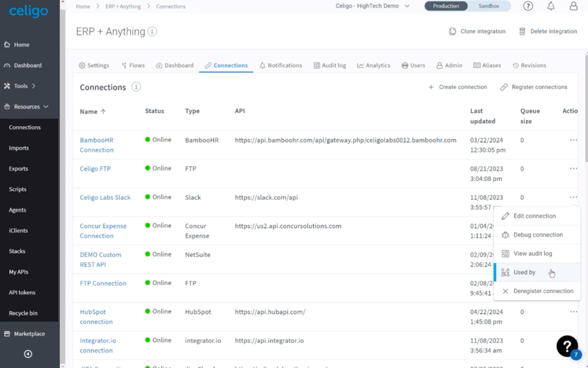
Task: Collapse the Resources sidebar section
Action: 26,106
